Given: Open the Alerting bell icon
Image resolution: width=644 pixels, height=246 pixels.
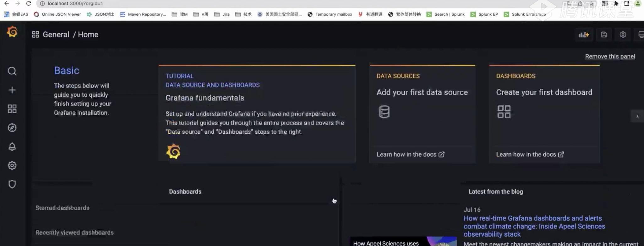Looking at the screenshot, I should coord(12,147).
